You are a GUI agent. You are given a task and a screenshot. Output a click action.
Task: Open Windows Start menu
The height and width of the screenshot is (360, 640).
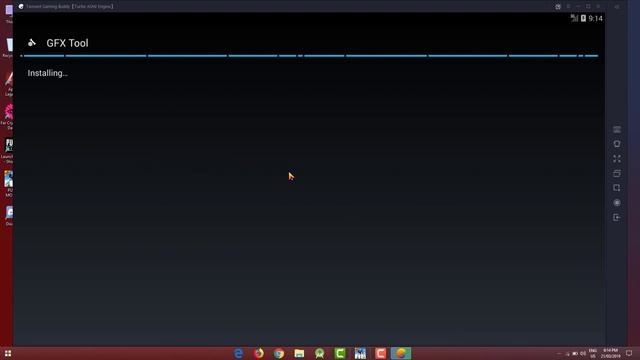[x=8, y=353]
